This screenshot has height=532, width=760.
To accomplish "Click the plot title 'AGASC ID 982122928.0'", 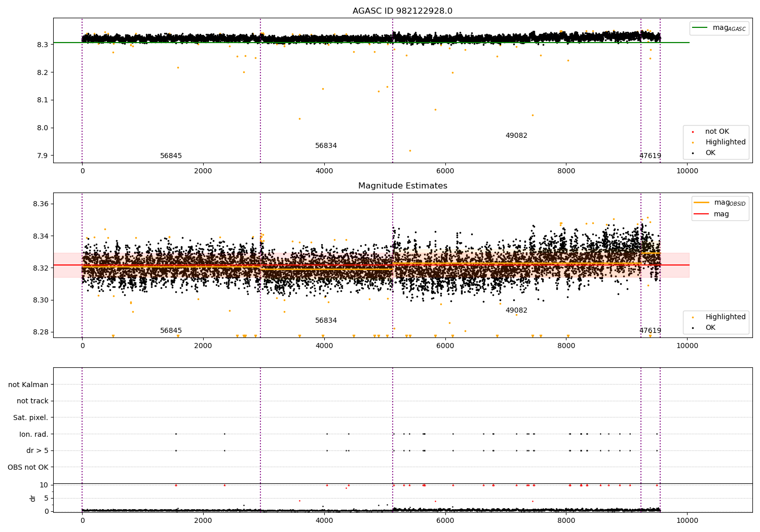I will click(x=402, y=11).
